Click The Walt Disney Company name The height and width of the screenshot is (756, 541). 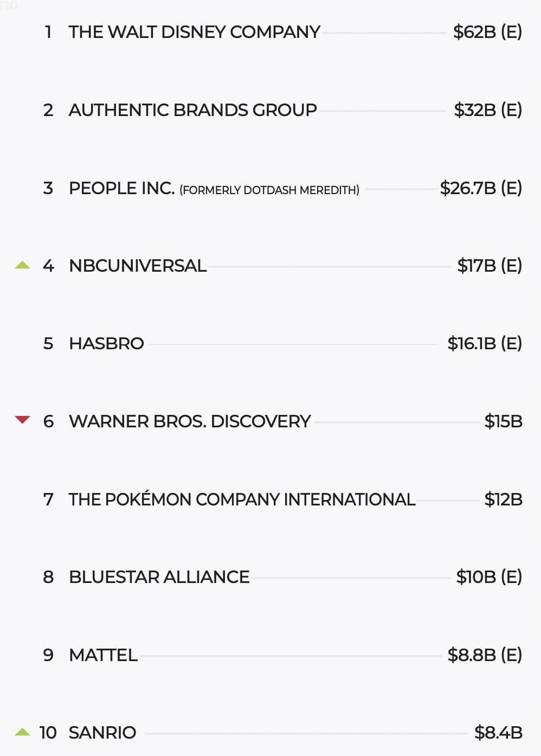point(194,32)
